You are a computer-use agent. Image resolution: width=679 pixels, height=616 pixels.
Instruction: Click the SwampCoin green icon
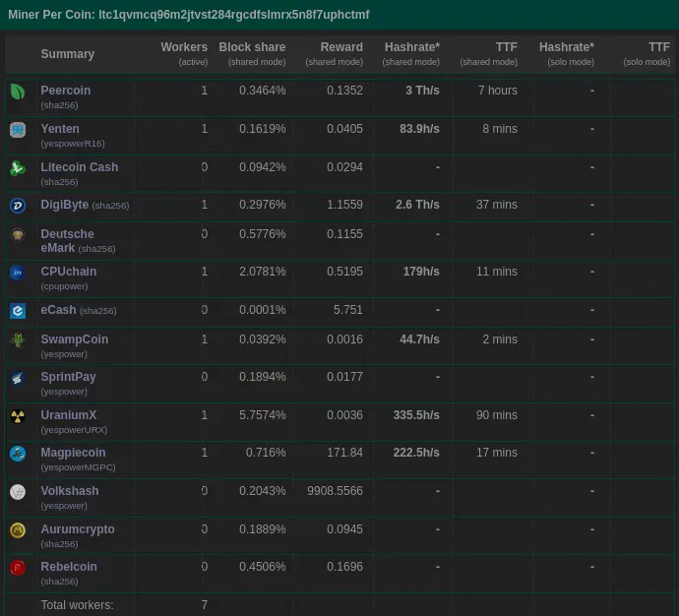pos(18,340)
